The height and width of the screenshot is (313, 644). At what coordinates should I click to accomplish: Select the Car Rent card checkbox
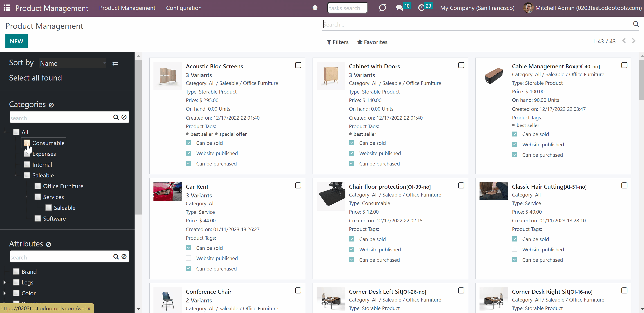(298, 186)
